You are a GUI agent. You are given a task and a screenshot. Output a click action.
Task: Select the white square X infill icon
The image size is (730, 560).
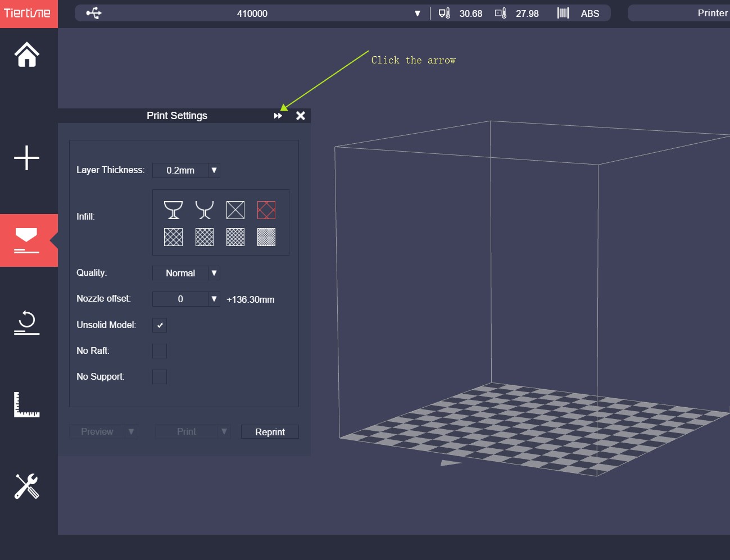[235, 210]
